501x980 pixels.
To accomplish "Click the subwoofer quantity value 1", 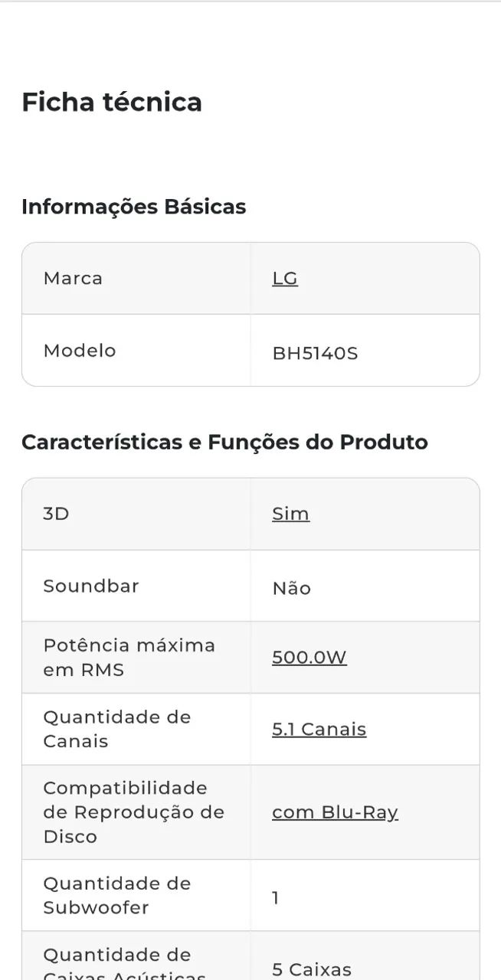I will (x=276, y=898).
